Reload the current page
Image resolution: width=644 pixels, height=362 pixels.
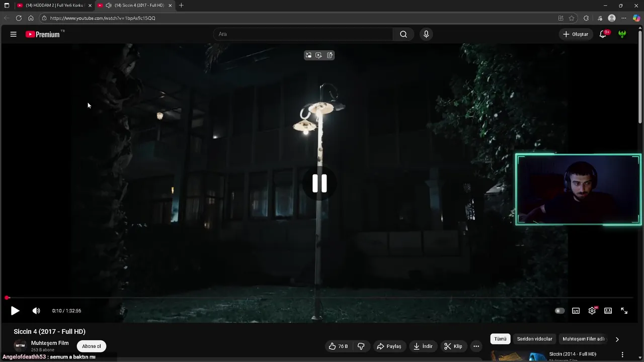point(19,18)
